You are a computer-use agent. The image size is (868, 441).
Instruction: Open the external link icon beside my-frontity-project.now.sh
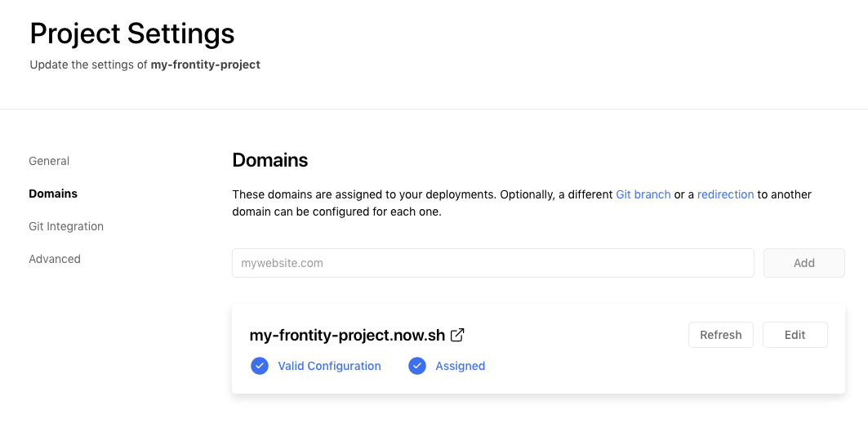[x=457, y=335]
